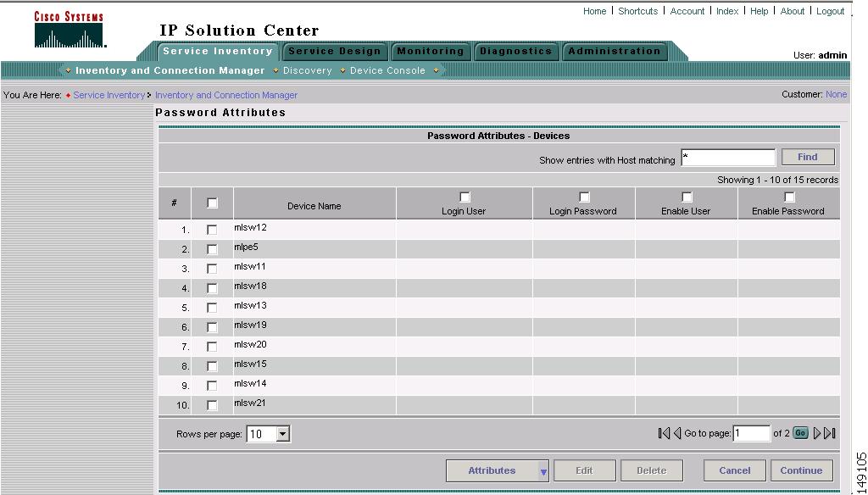Viewport: 868px width, 495px height.
Task: Tick checkbox for device mlsw20
Action: pyautogui.click(x=212, y=347)
